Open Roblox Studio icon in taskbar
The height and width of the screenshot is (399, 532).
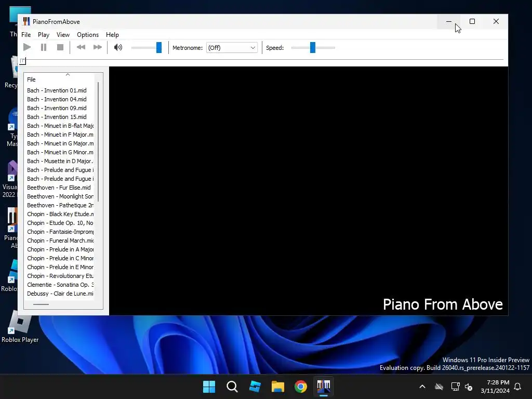point(255,387)
